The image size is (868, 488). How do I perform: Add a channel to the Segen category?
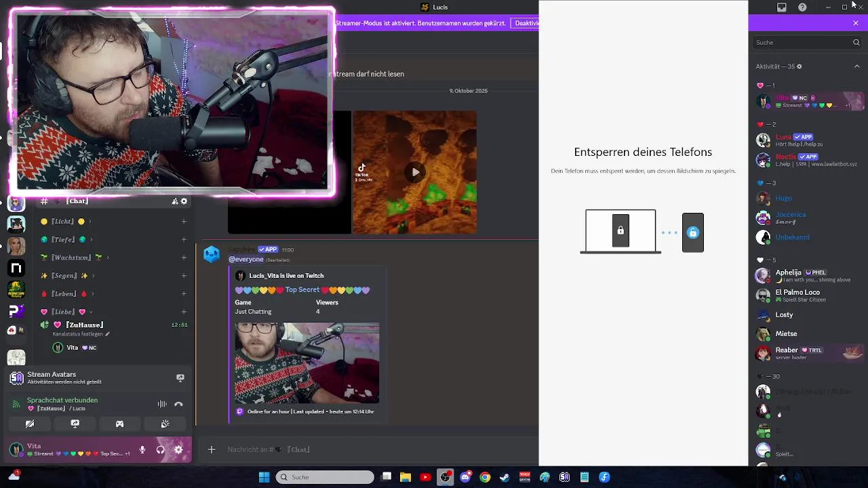[x=184, y=276]
